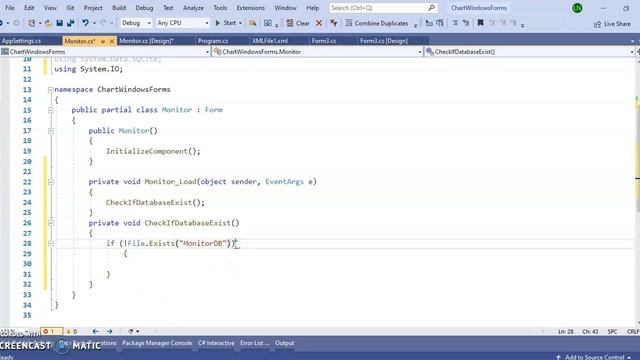Pin the Monitor.cs tab with pin icon

(x=103, y=41)
